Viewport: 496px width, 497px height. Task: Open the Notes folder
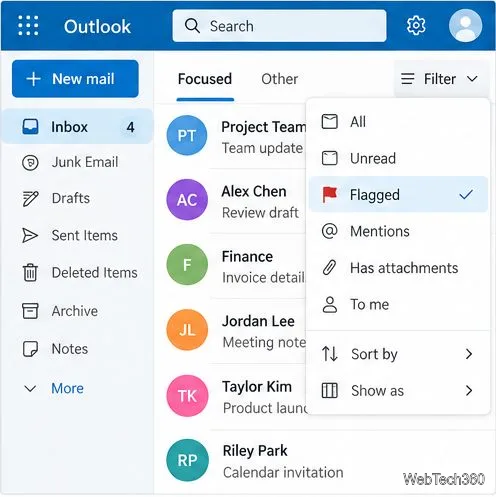(77, 349)
